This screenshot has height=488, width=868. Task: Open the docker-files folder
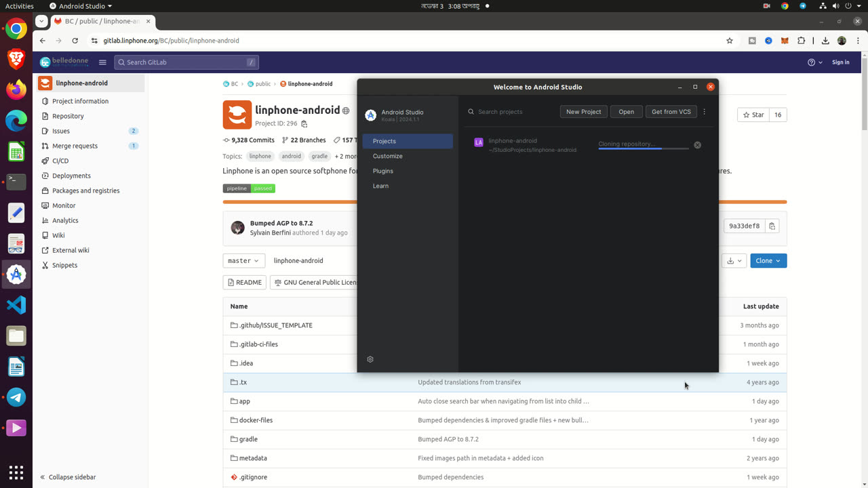256,420
